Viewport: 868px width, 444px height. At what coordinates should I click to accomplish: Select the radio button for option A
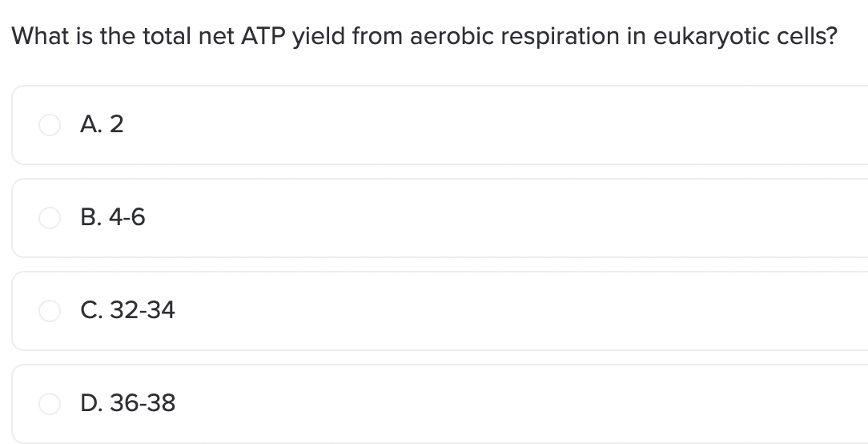pos(50,125)
